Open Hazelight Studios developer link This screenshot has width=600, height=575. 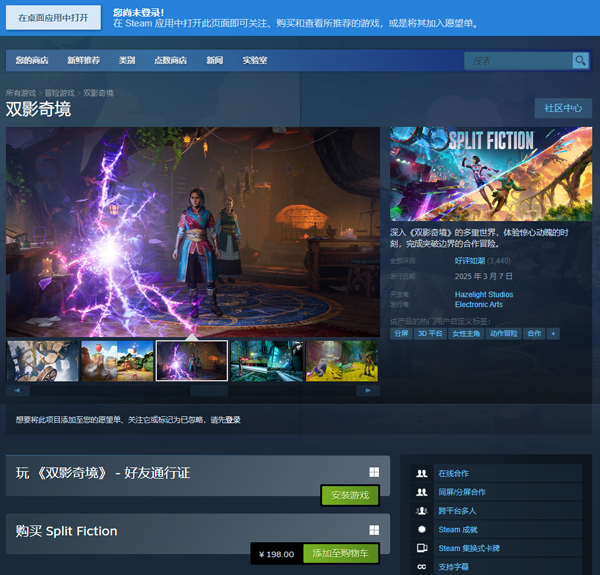click(484, 295)
